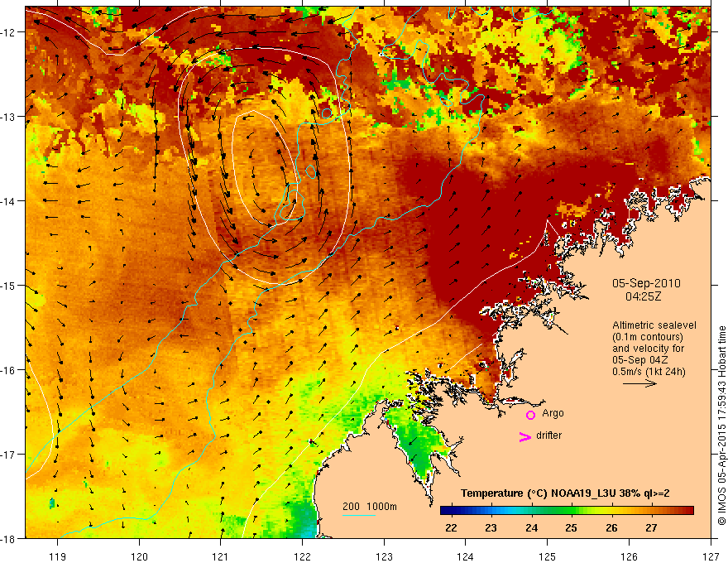
Task: Click the date text '05-Sep-2010'
Action: pyautogui.click(x=646, y=283)
